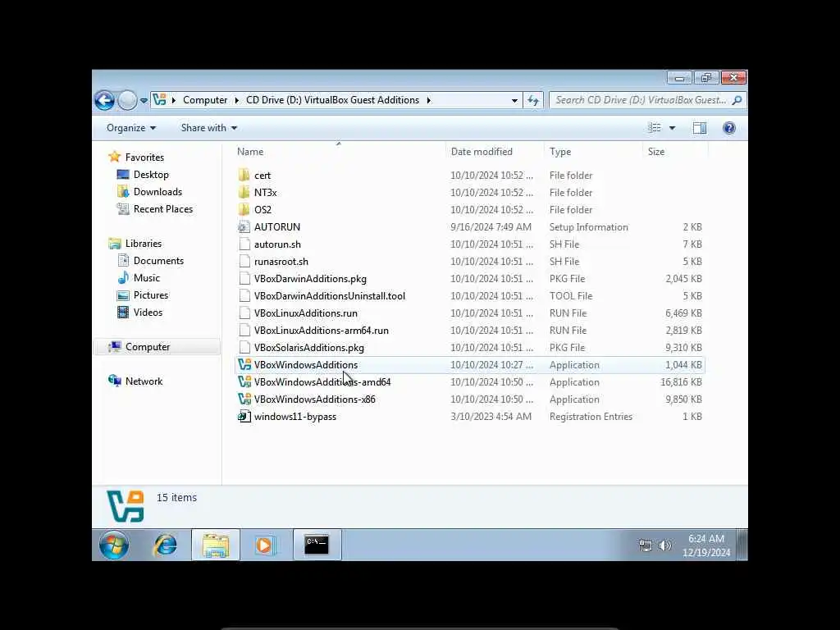The image size is (840, 630).
Task: Open Desktop in the navigation pane
Action: point(151,175)
